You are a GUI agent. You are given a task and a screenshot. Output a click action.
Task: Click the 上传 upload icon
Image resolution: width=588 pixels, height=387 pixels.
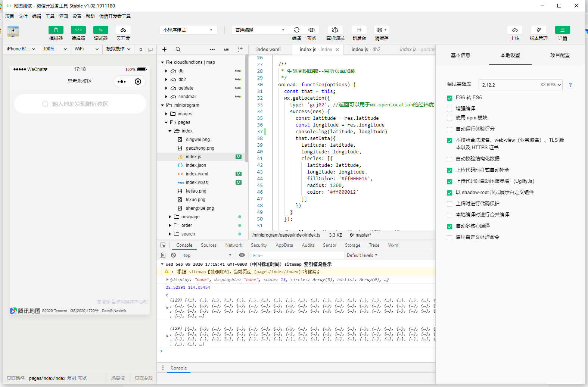(x=514, y=30)
